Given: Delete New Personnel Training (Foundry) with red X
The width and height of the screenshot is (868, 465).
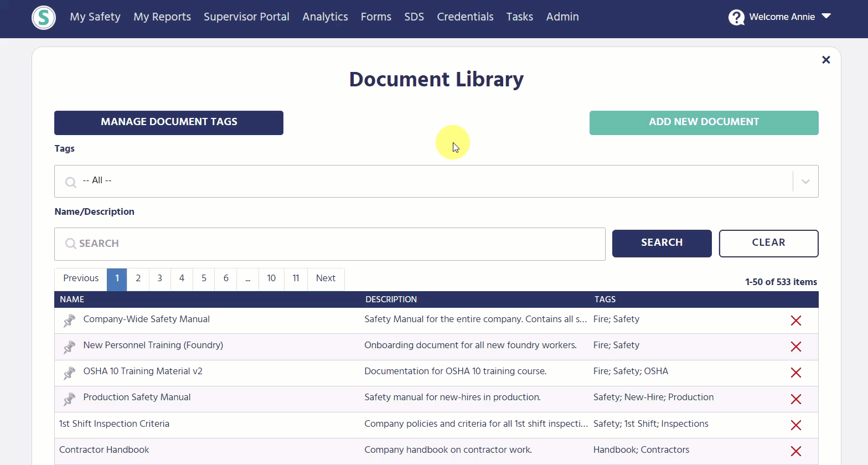Looking at the screenshot, I should click(x=796, y=347).
